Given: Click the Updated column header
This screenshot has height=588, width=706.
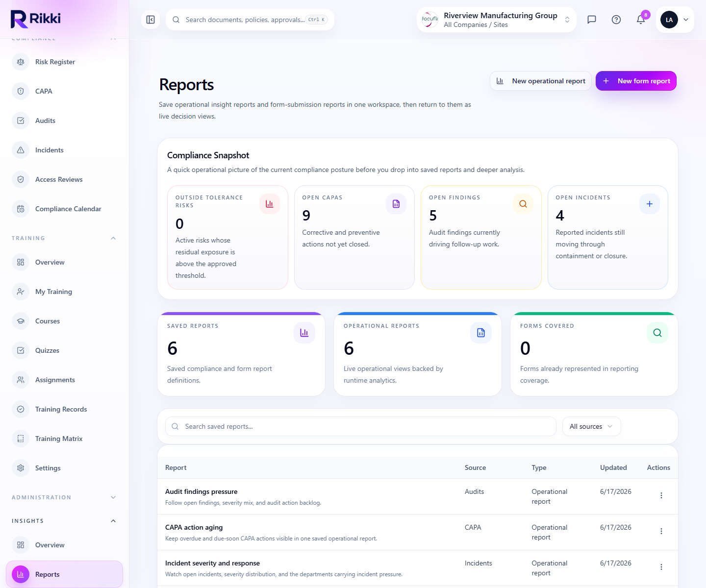Looking at the screenshot, I should pos(613,467).
